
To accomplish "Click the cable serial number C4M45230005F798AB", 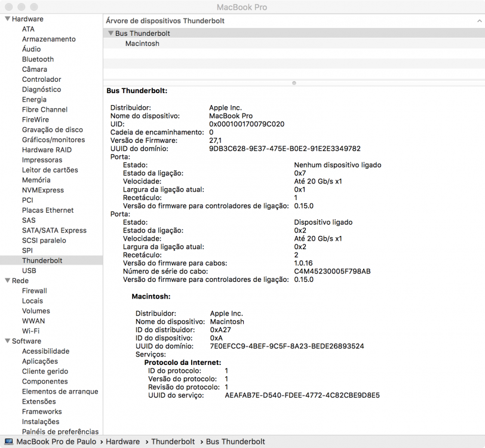I will pyautogui.click(x=332, y=271).
